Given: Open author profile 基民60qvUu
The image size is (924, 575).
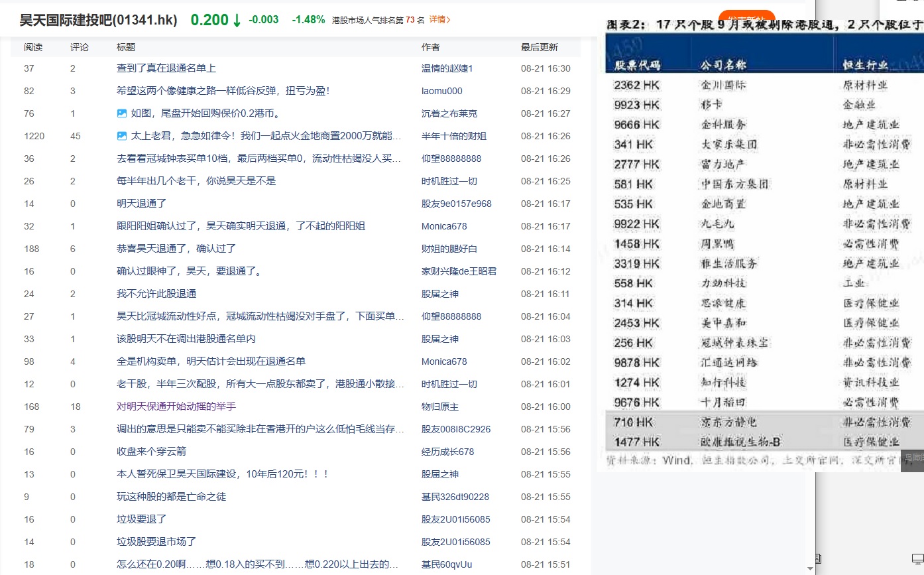Looking at the screenshot, I should (447, 564).
